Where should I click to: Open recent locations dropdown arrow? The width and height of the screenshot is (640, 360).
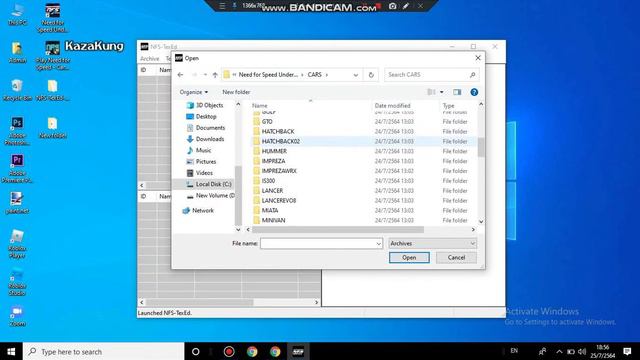pos(205,75)
